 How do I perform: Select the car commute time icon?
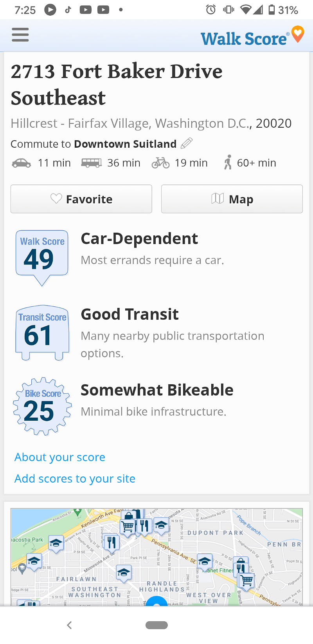pos(22,163)
